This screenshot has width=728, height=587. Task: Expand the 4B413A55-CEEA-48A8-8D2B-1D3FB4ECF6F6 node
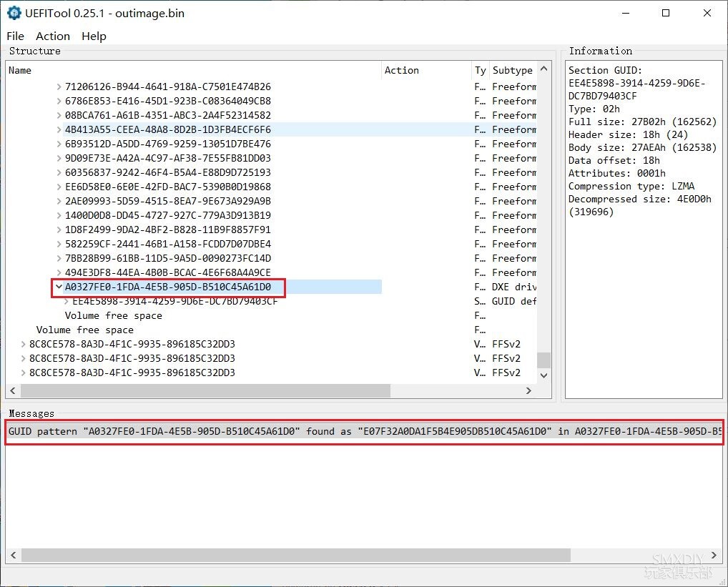click(59, 129)
